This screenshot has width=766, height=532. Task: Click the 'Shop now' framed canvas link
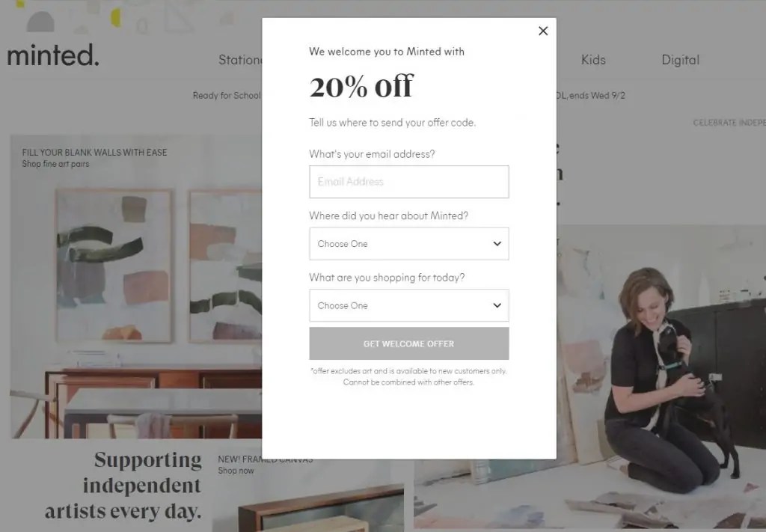click(x=236, y=471)
